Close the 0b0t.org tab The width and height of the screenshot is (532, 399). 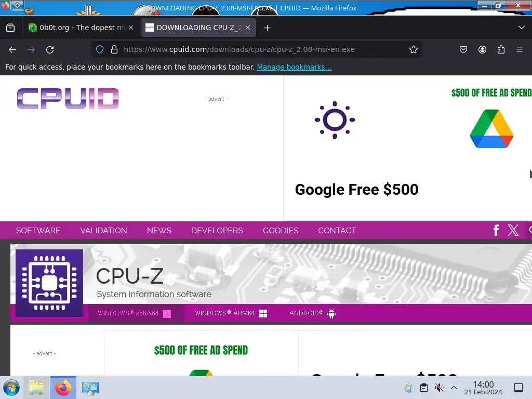(131, 28)
